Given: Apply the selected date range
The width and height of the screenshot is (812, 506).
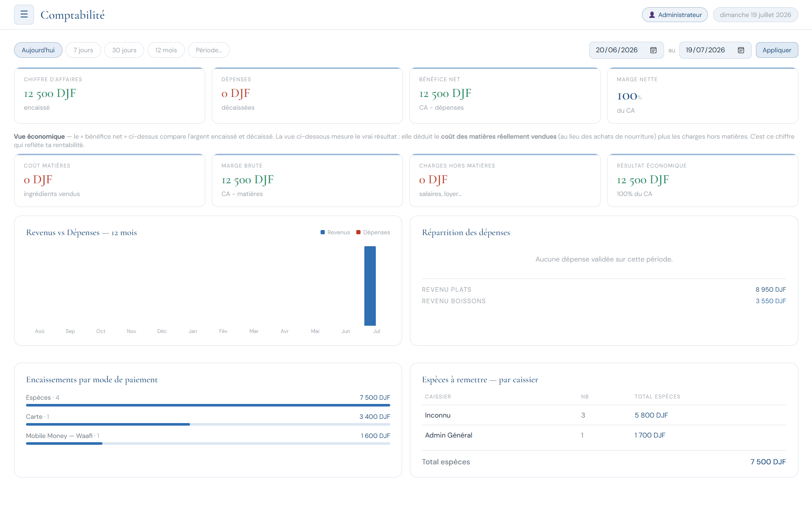Looking at the screenshot, I should [777, 50].
